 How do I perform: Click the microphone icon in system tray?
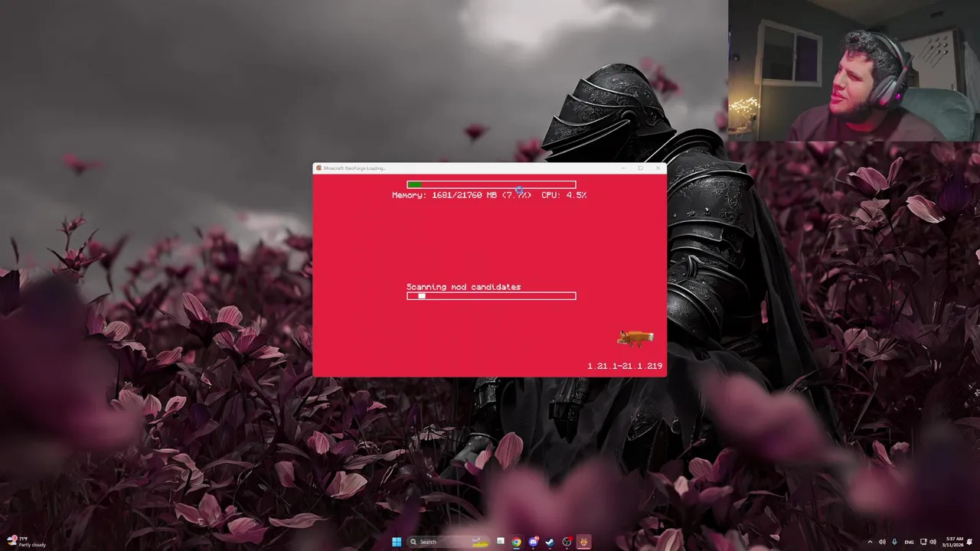(894, 542)
